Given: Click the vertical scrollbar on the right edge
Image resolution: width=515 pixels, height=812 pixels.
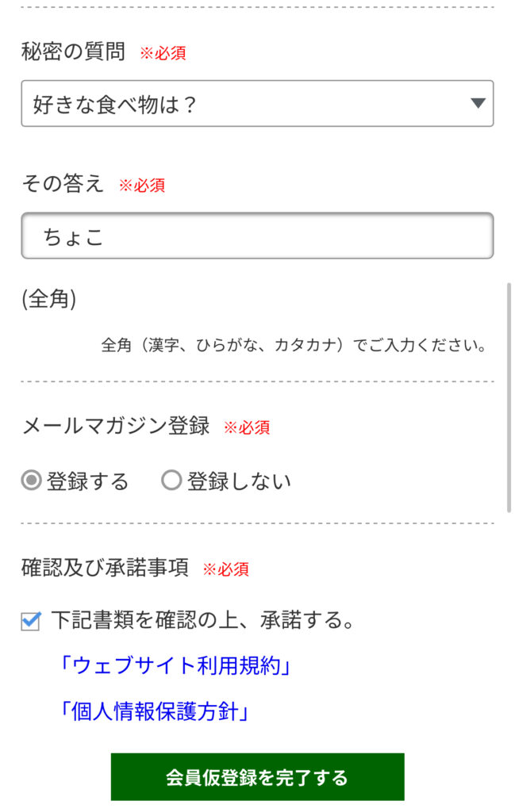Looking at the screenshot, I should [x=509, y=397].
